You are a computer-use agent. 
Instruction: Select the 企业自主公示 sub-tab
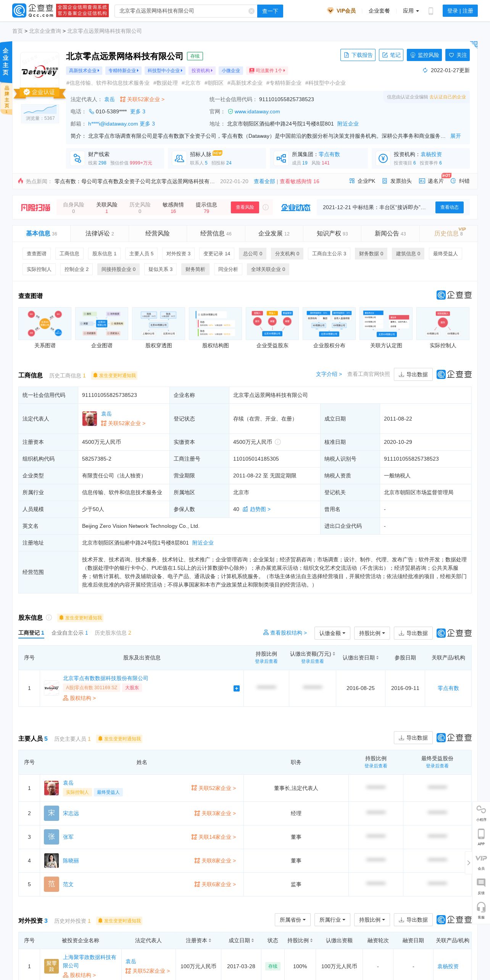coord(70,633)
